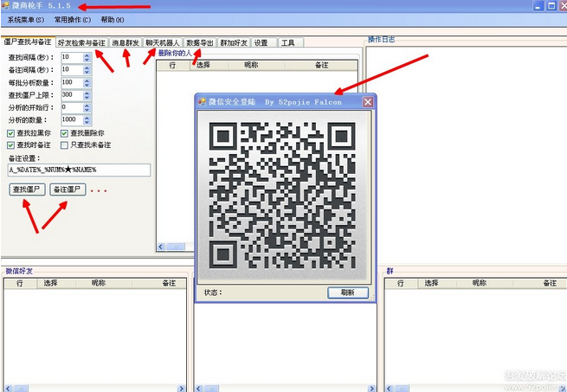Viewport: 567px width, 392px height.
Task: Switch to the 好友检索与备注 tab
Action: coord(81,42)
